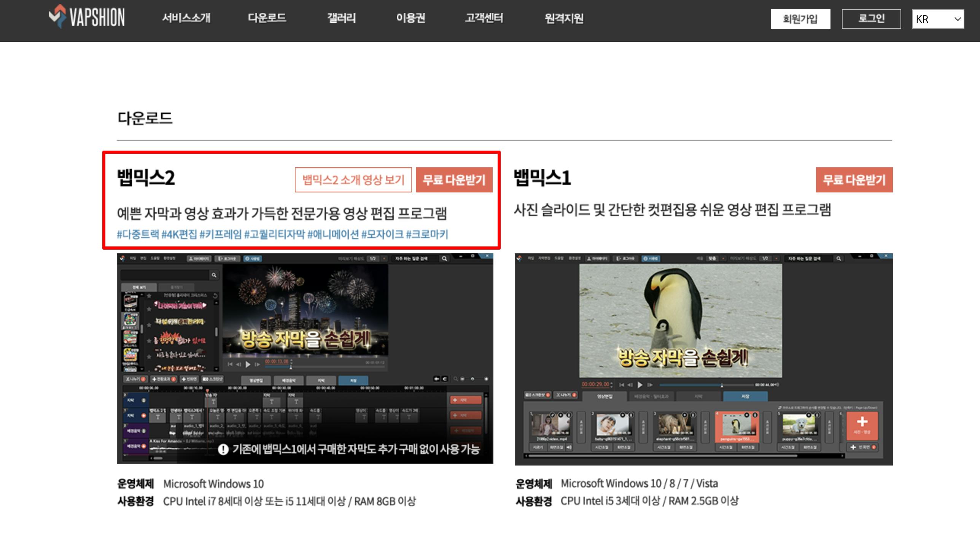This screenshot has width=980, height=553.
Task: Open the KR language dropdown
Action: point(938,19)
